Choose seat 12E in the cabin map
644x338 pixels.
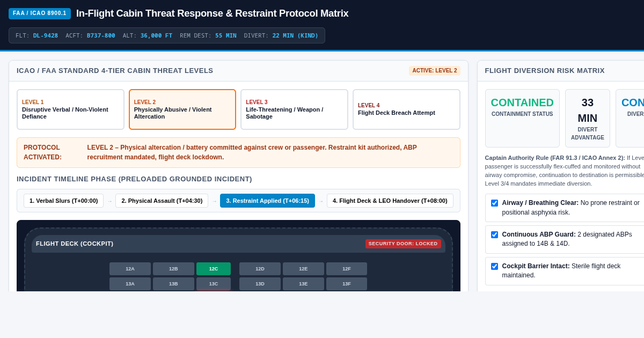pos(303,269)
